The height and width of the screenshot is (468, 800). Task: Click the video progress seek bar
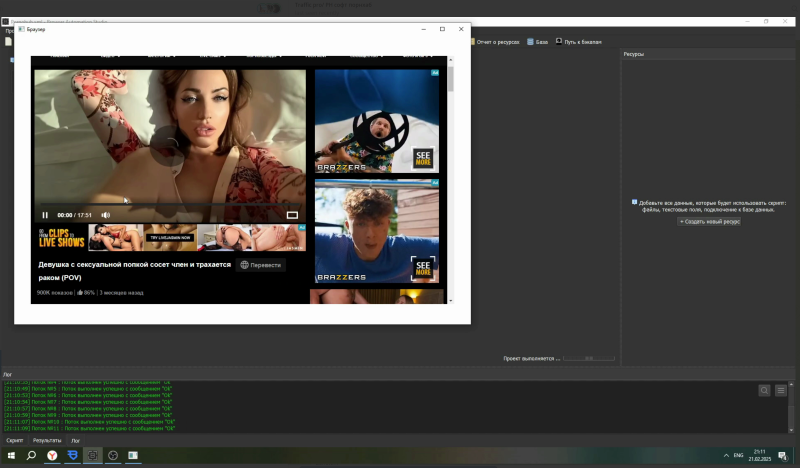click(x=170, y=205)
